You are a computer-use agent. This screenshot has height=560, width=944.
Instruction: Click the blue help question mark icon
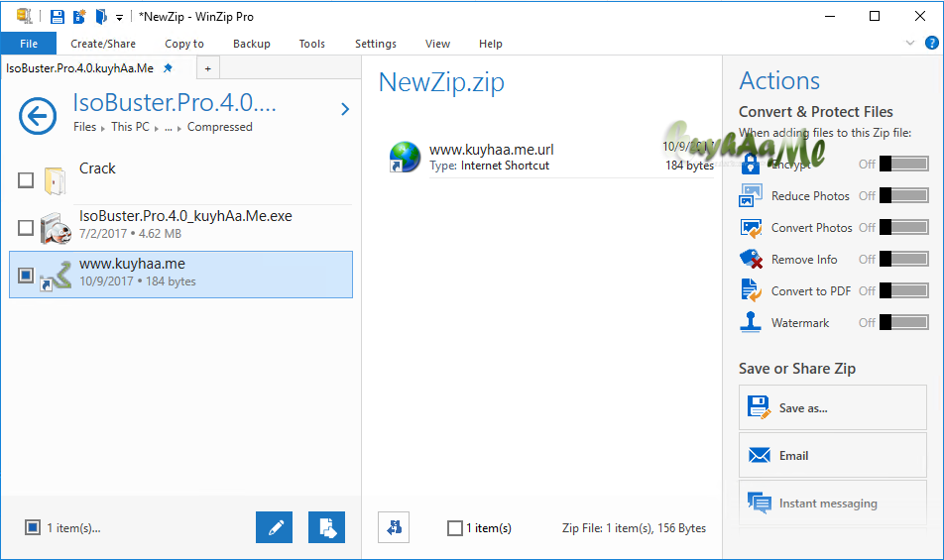(x=931, y=43)
